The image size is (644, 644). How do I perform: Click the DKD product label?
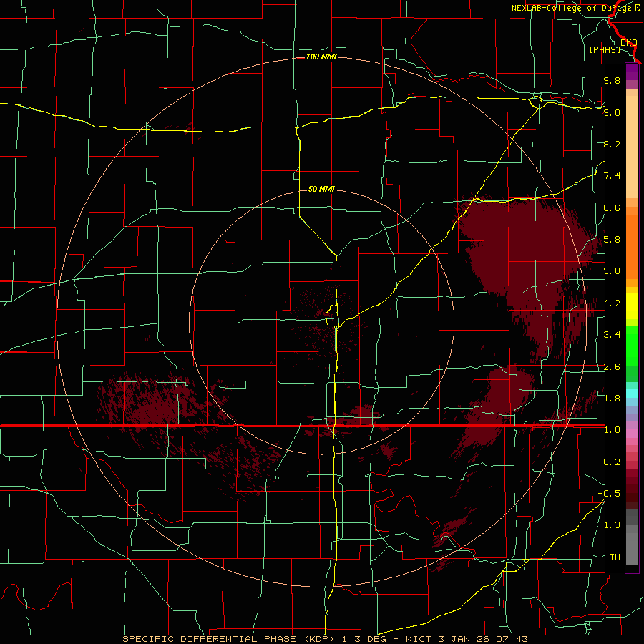click(629, 42)
